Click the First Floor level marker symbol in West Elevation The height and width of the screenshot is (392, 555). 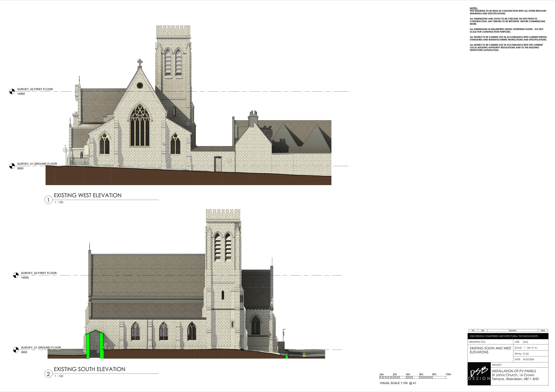click(x=12, y=92)
